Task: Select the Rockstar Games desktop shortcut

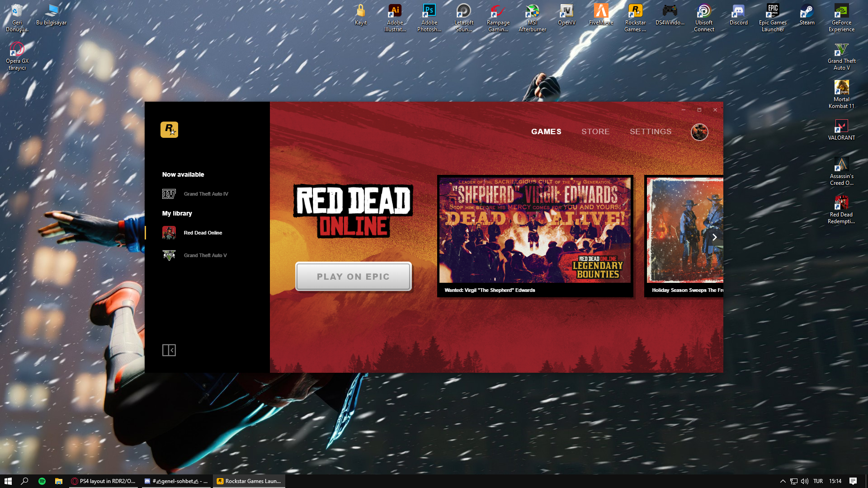Action: pos(635,18)
